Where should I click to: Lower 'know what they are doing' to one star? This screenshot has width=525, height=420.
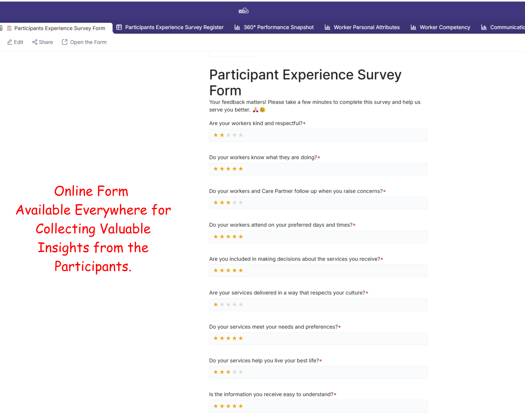[x=216, y=169]
